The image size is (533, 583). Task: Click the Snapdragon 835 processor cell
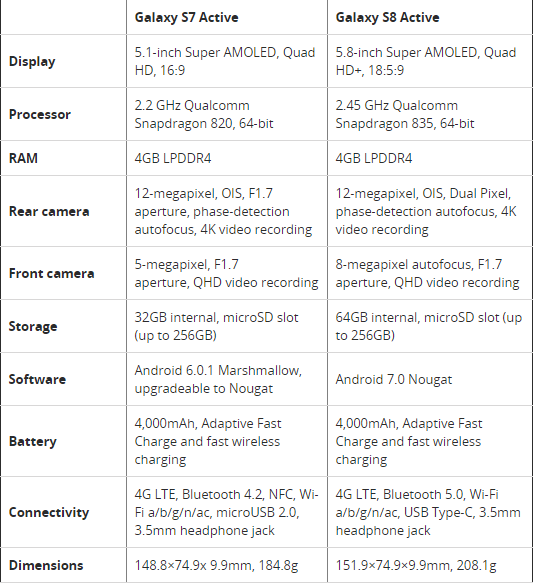[x=430, y=114]
